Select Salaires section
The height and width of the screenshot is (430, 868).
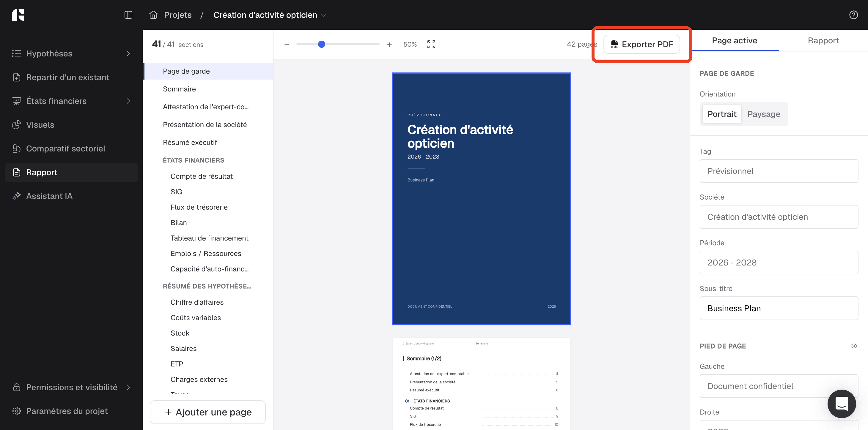pyautogui.click(x=208, y=349)
